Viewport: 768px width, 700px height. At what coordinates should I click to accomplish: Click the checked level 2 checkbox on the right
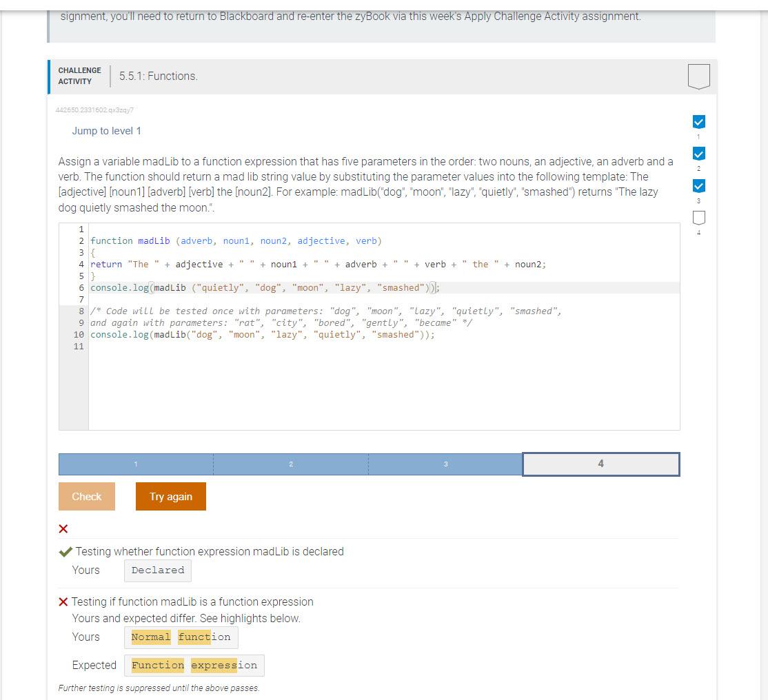pos(698,153)
